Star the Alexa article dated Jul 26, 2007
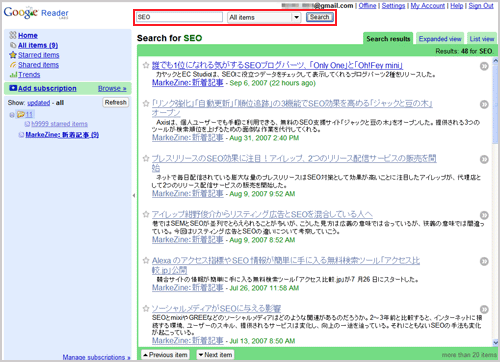 [x=146, y=260]
